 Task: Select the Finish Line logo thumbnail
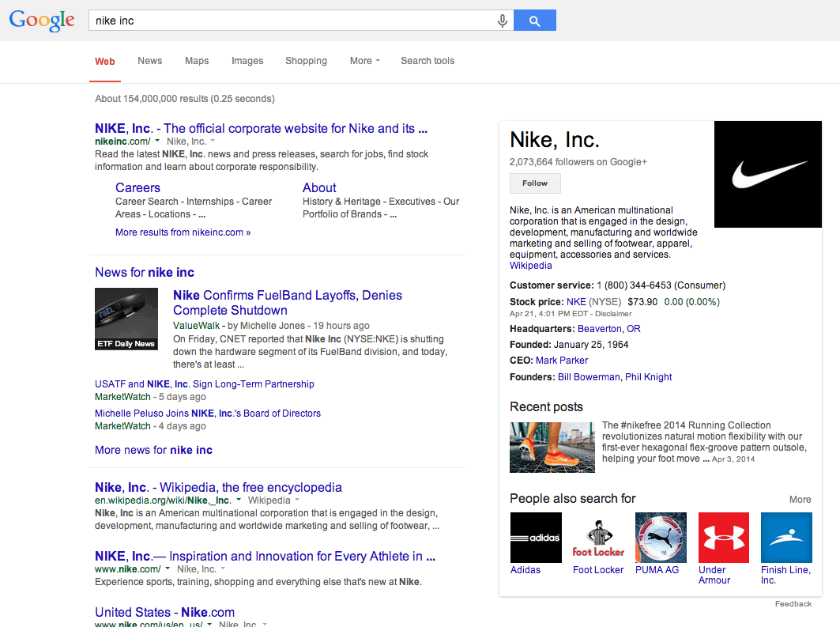pos(786,537)
